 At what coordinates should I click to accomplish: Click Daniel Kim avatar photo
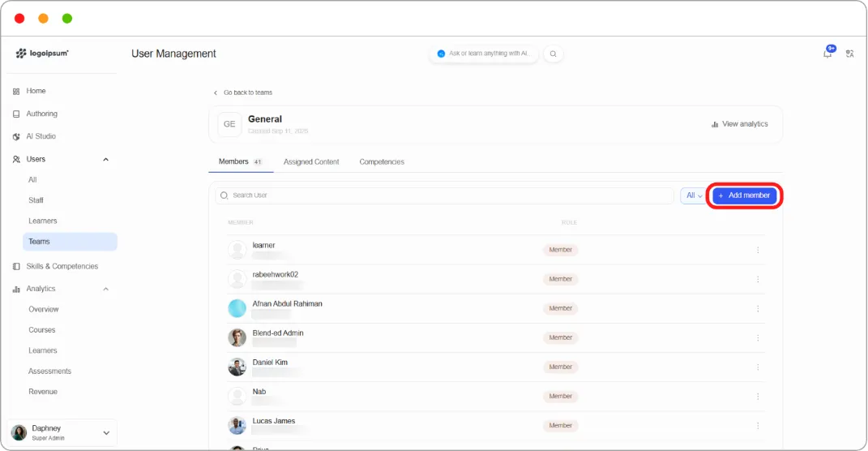coord(237,367)
